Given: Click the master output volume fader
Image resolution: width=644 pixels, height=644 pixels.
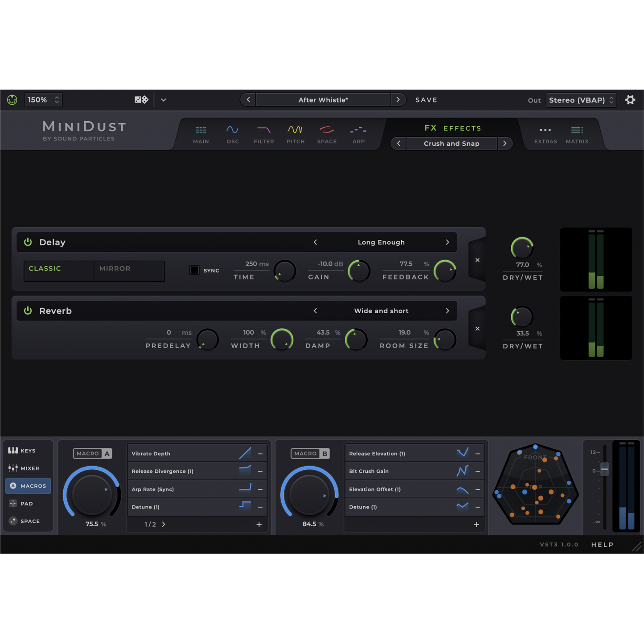Looking at the screenshot, I should [x=604, y=469].
